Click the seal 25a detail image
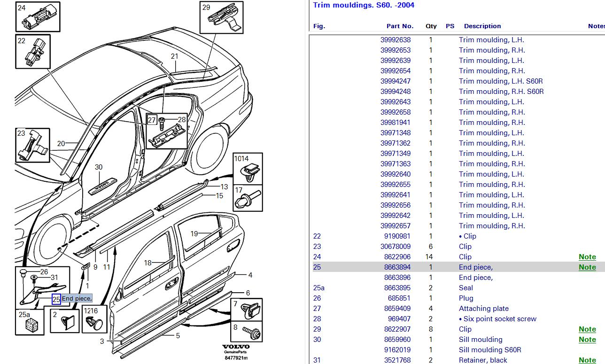 (x=31, y=322)
